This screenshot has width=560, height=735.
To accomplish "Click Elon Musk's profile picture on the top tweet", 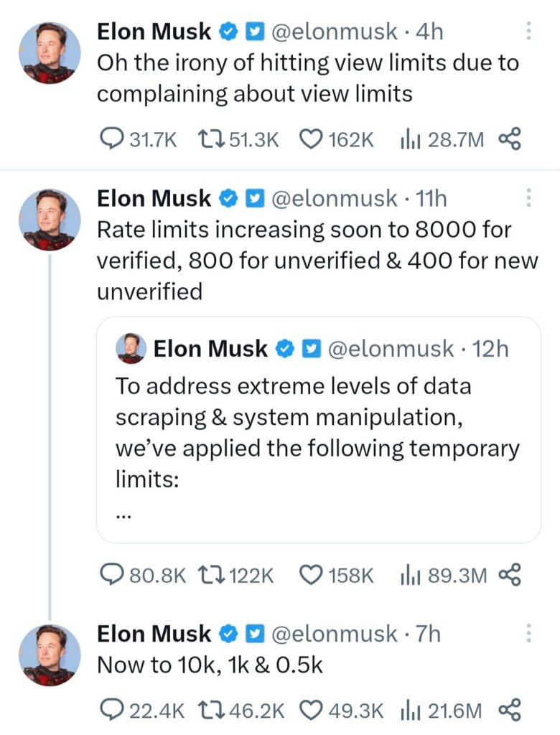I will coord(50,52).
